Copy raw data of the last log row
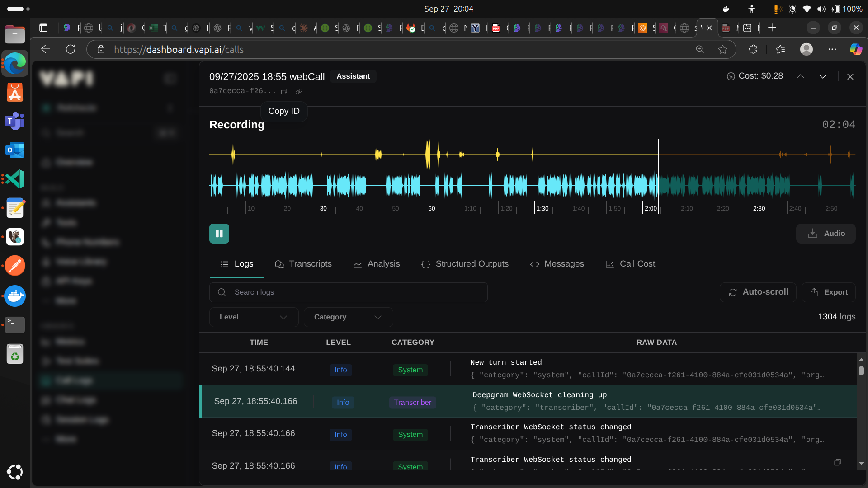Viewport: 868px width, 488px height. (x=837, y=462)
